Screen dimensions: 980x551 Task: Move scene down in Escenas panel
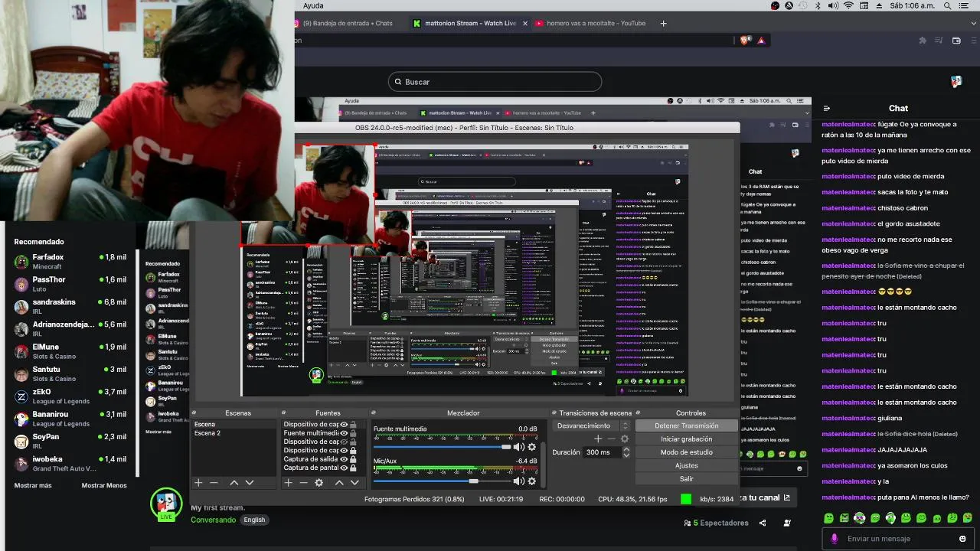tap(249, 483)
